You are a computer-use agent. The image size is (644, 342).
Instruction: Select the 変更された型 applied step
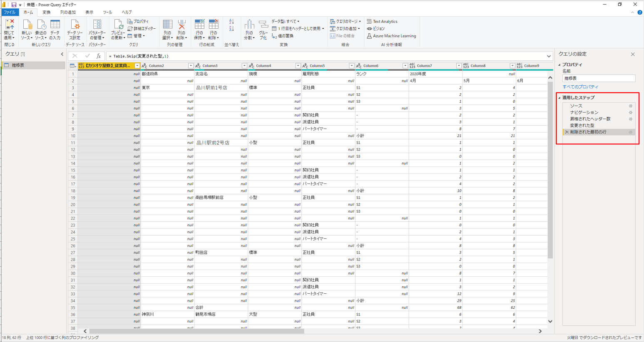[582, 125]
